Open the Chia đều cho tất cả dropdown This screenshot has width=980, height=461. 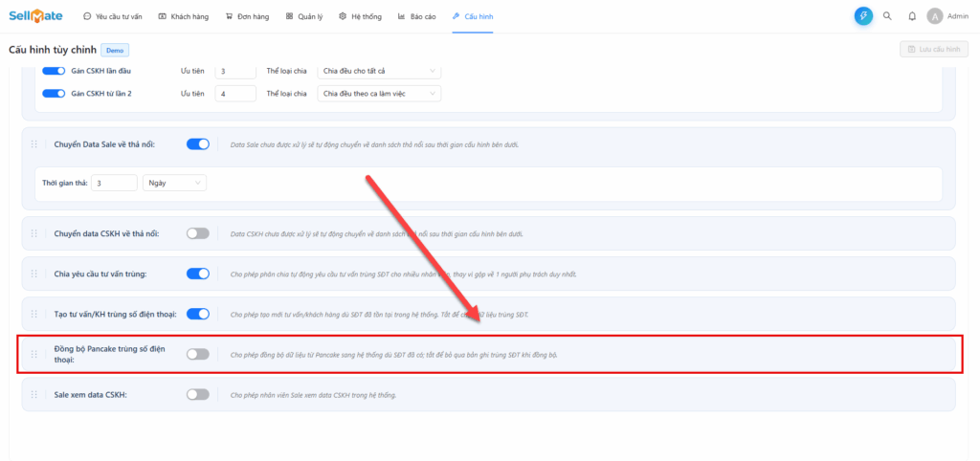tap(379, 71)
